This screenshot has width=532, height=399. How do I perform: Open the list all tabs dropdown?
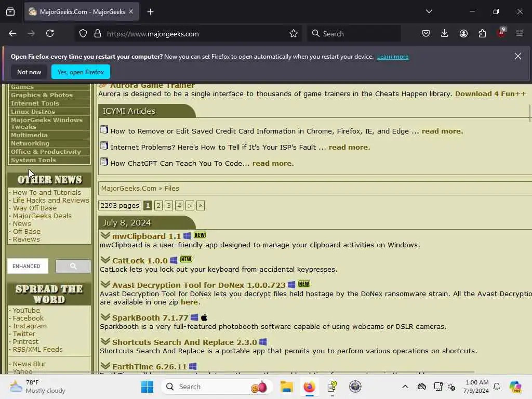coord(429,11)
